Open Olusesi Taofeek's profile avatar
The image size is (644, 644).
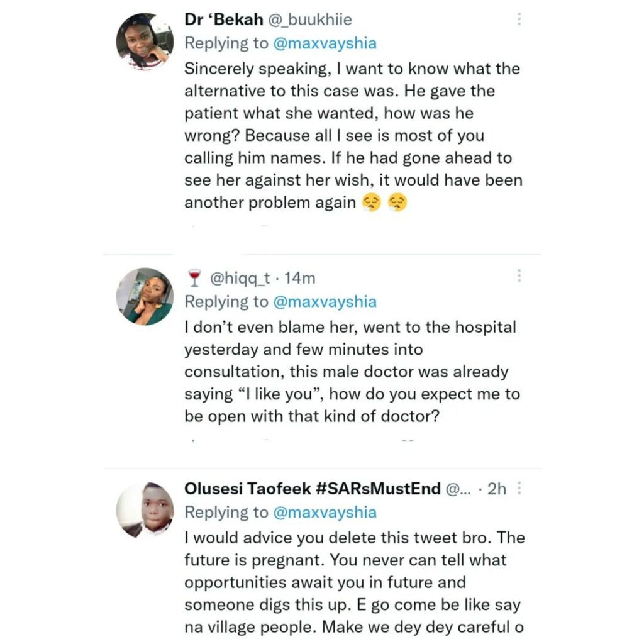145,509
